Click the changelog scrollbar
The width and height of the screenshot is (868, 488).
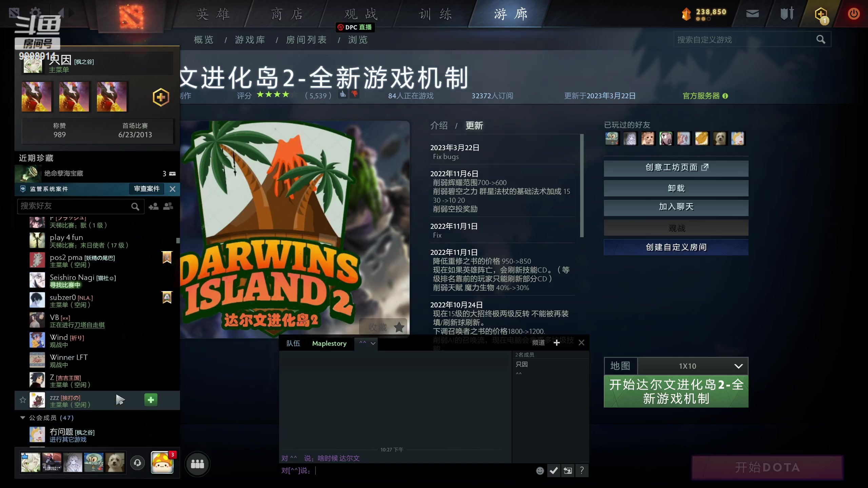coord(582,186)
